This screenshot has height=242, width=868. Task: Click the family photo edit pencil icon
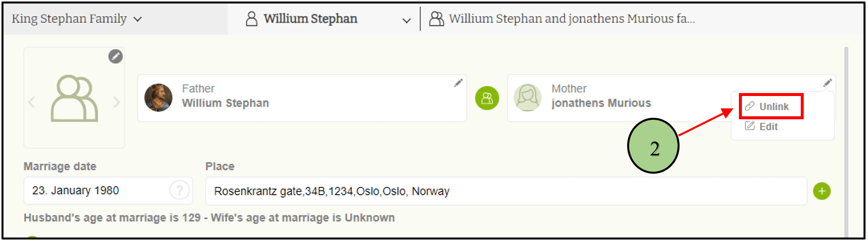[x=115, y=56]
